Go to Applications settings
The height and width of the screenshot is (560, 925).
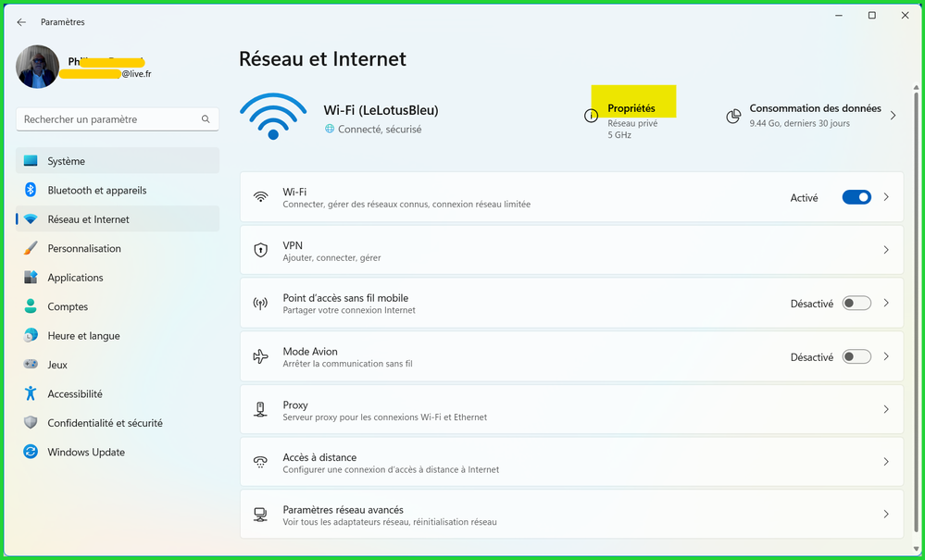[x=118, y=277]
